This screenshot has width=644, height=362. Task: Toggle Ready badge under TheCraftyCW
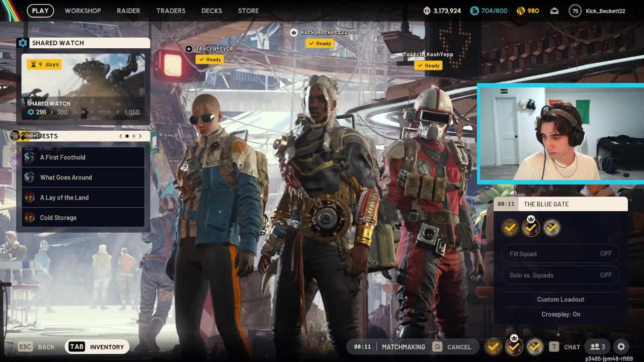210,59
